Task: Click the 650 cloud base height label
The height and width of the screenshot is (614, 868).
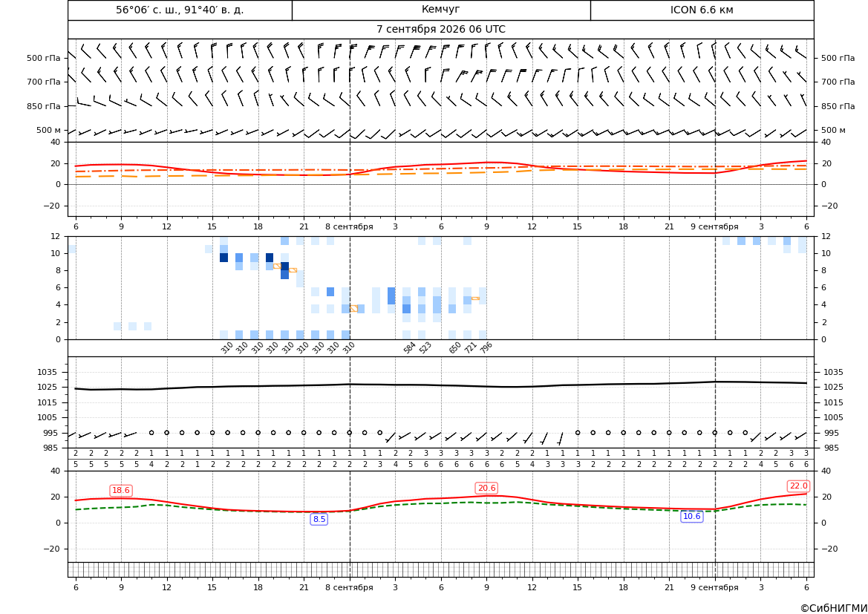Action: (455, 348)
